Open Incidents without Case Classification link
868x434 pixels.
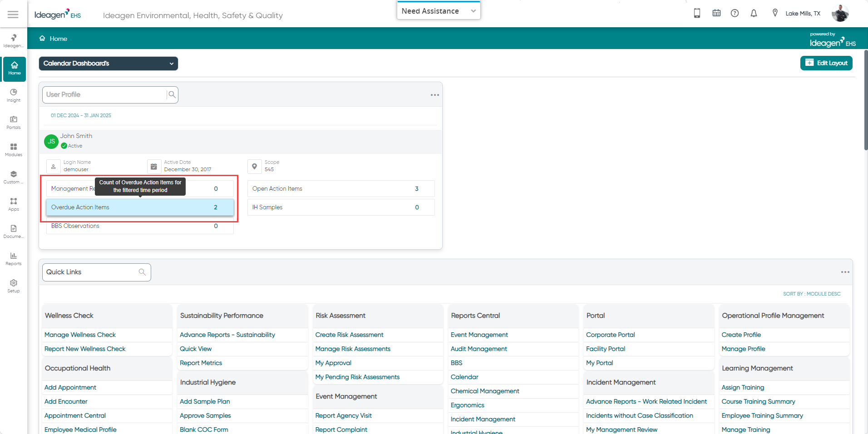coord(639,415)
